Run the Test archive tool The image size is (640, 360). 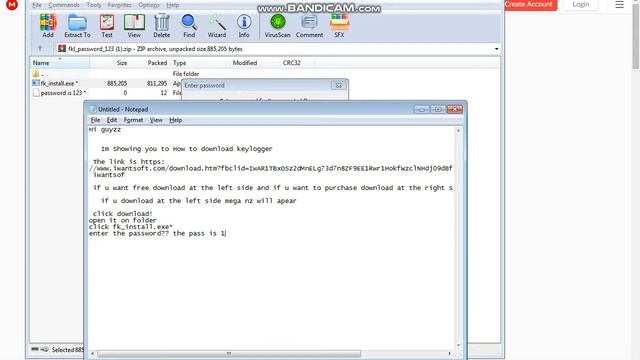[x=107, y=26]
